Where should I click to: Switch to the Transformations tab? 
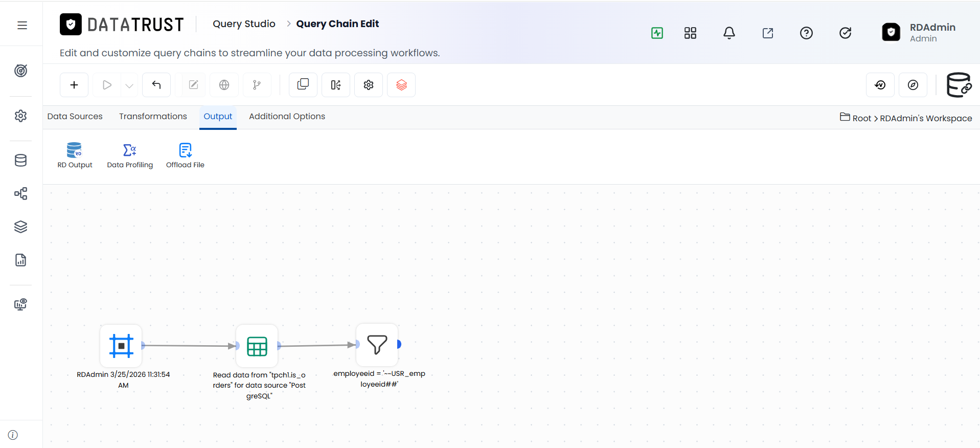click(153, 117)
